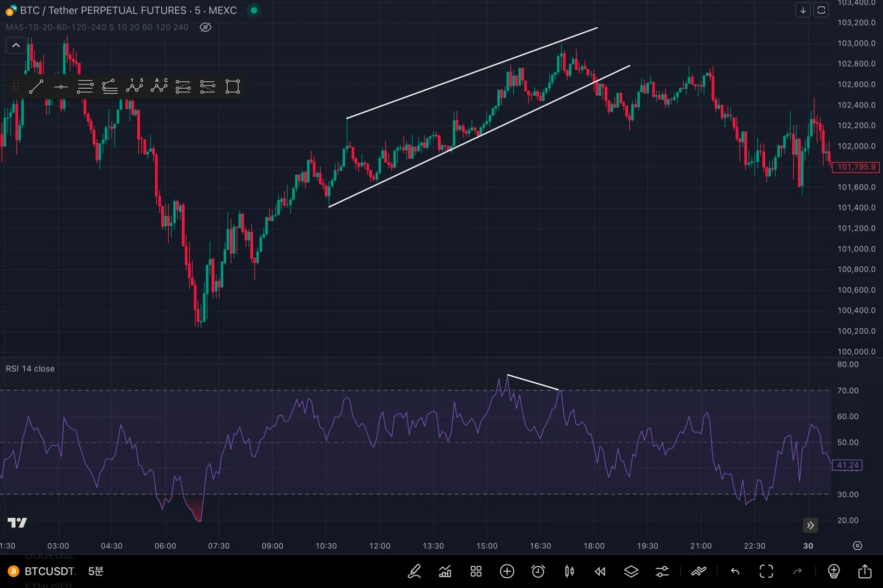Share the chart with the share icon

pos(865,571)
